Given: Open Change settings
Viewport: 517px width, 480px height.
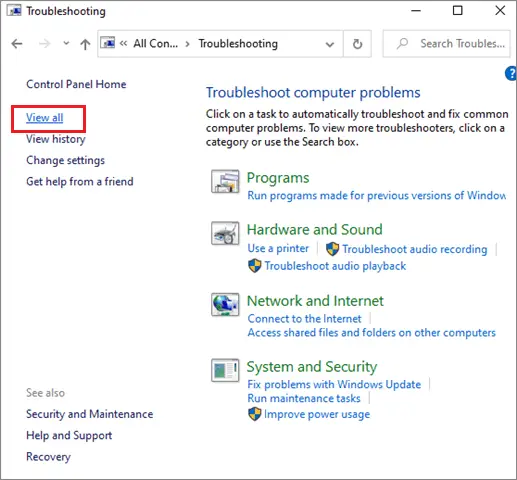Looking at the screenshot, I should click(x=65, y=160).
